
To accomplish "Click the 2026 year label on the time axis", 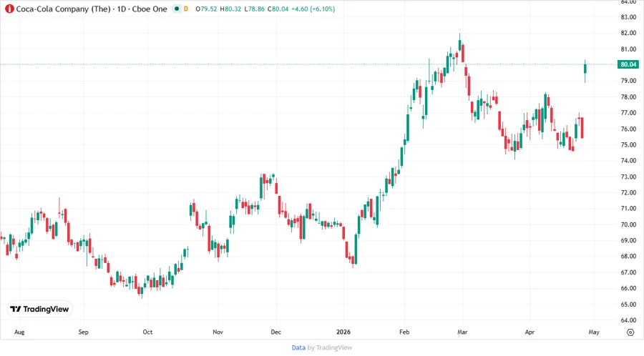I will (x=343, y=332).
